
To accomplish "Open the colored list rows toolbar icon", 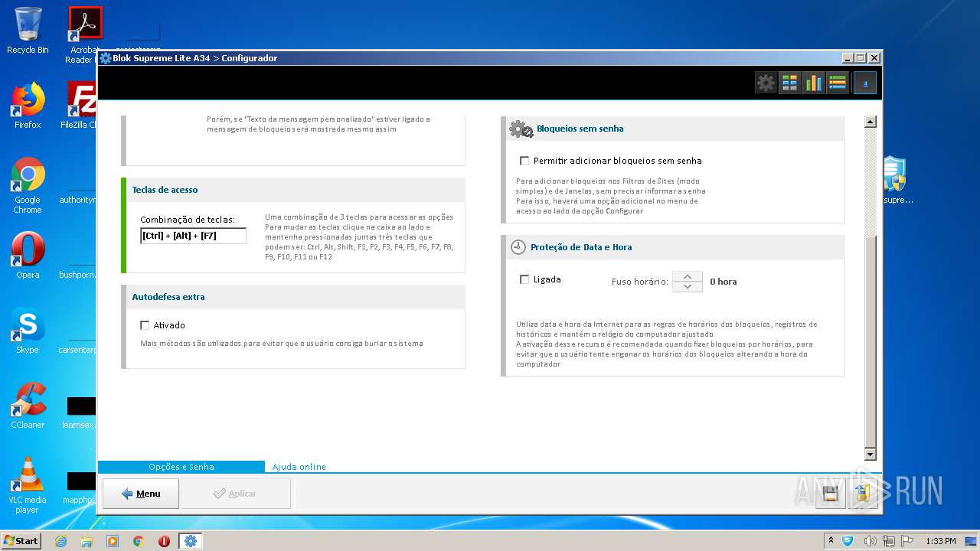I will coord(837,83).
